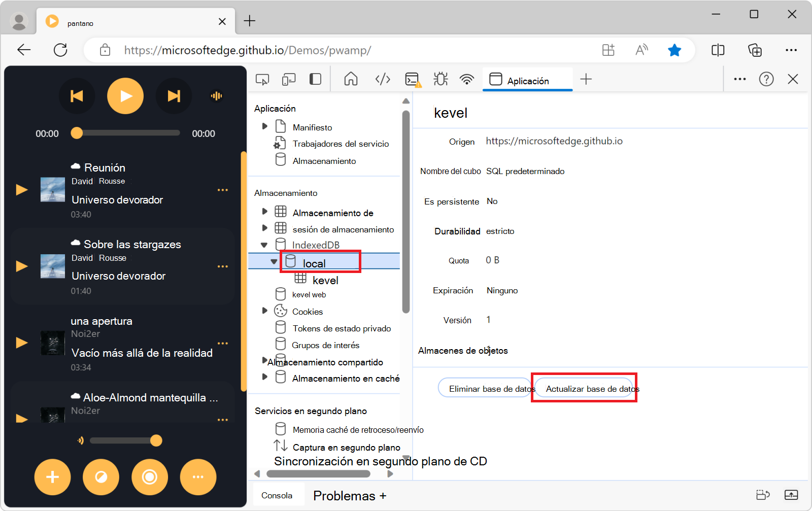Open the Problemas tab
The image size is (812, 511).
pyautogui.click(x=343, y=495)
